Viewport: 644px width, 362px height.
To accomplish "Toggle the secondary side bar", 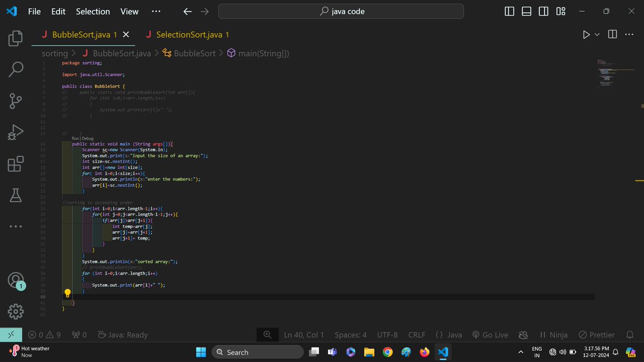I will (x=544, y=11).
